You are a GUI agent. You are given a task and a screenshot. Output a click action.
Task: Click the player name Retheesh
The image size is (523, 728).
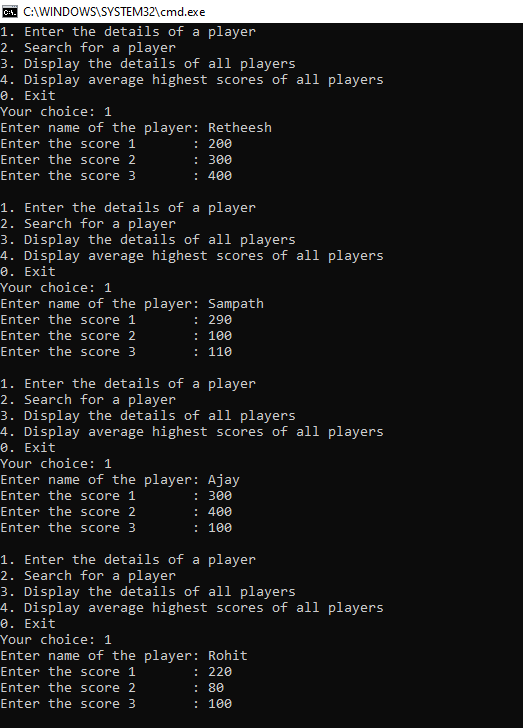tap(240, 128)
